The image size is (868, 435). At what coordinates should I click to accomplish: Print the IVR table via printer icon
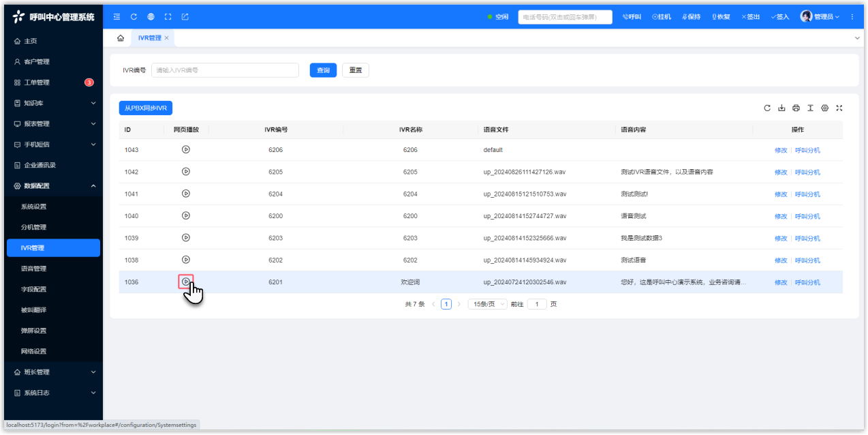796,108
